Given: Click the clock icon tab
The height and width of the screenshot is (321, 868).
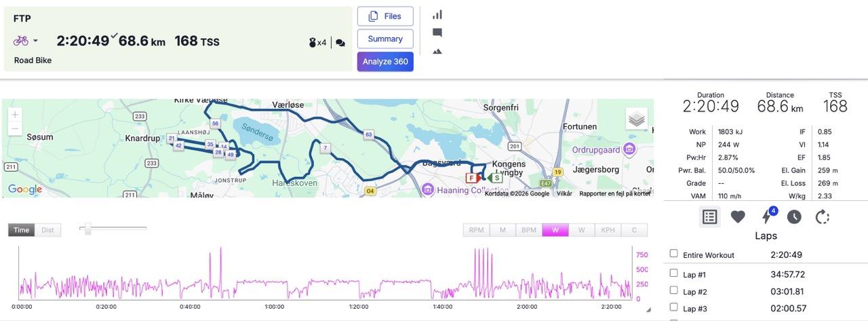Looking at the screenshot, I should pyautogui.click(x=794, y=217).
